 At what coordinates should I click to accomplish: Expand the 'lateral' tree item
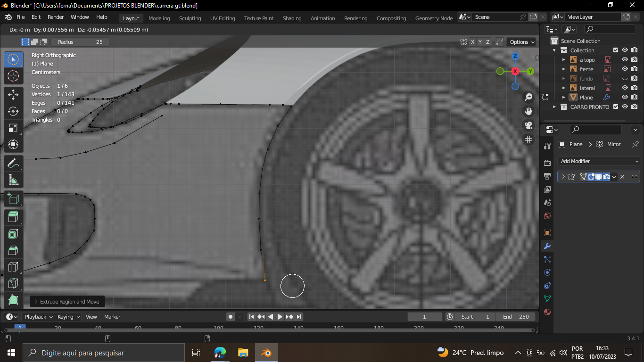click(x=564, y=88)
